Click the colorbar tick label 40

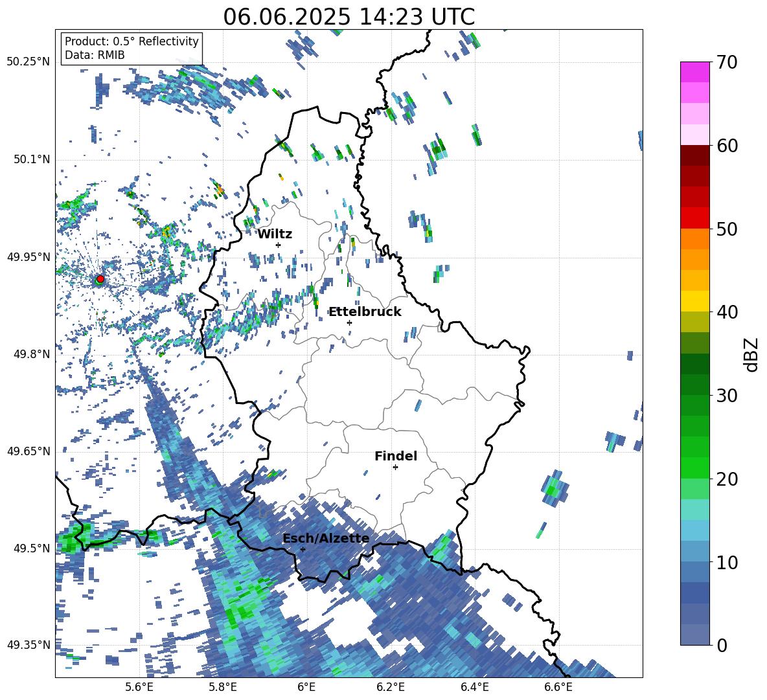pos(727,312)
